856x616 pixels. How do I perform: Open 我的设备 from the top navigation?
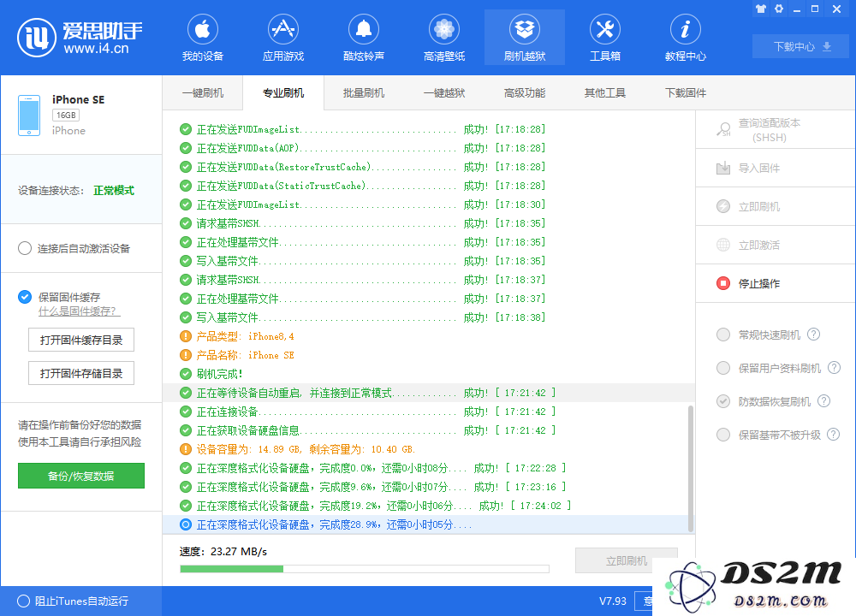tap(203, 38)
